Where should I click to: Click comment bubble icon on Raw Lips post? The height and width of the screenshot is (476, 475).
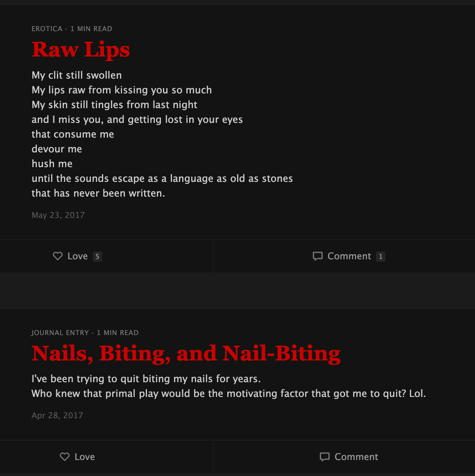pyautogui.click(x=317, y=256)
